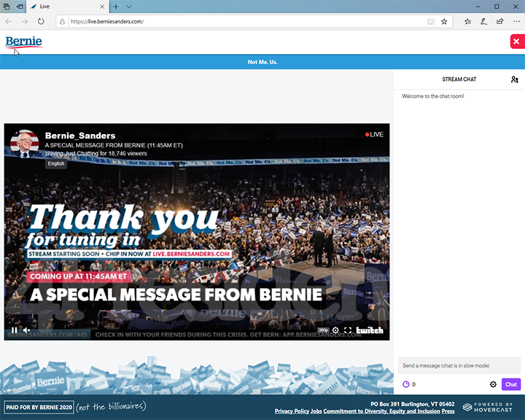Check the channel points balance icon
Image resolution: width=525 pixels, height=420 pixels.
(406, 384)
